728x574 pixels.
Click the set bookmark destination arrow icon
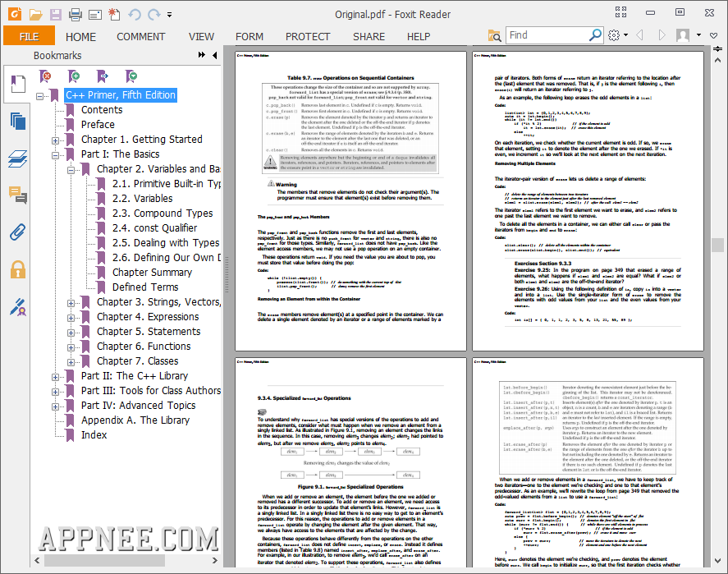pos(102,76)
